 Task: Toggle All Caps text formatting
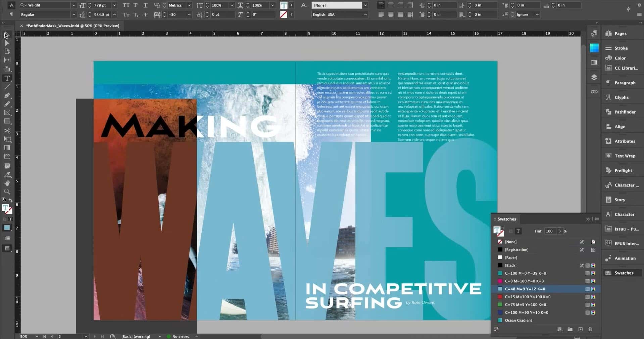click(127, 5)
